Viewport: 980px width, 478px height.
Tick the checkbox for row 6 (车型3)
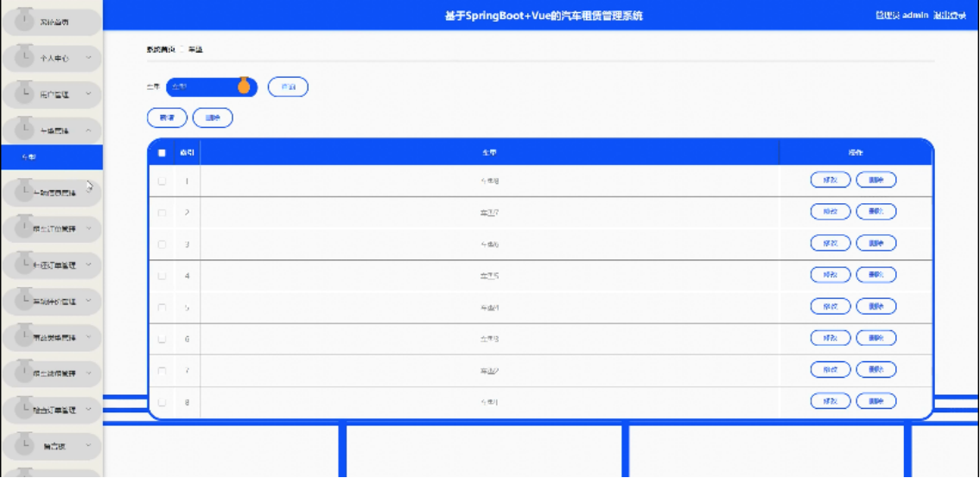coord(162,340)
